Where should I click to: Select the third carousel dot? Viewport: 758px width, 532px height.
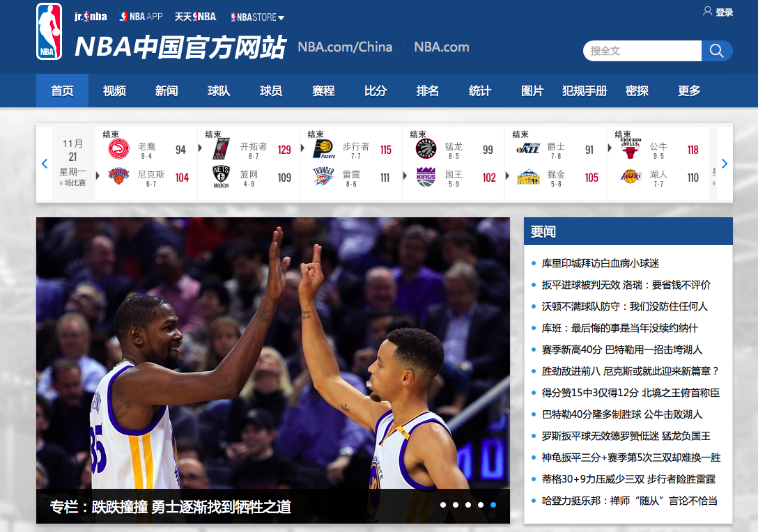tap(468, 505)
